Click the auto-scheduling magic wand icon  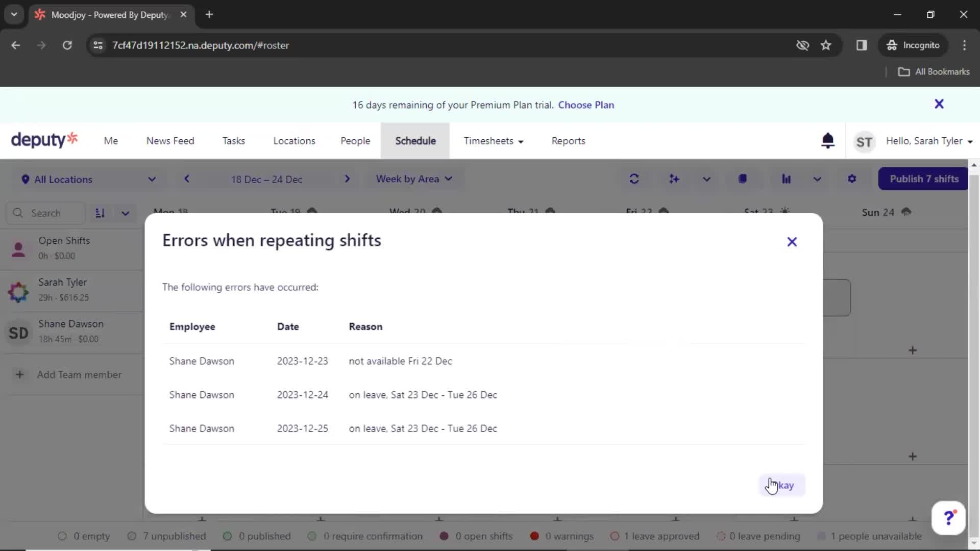coord(673,179)
